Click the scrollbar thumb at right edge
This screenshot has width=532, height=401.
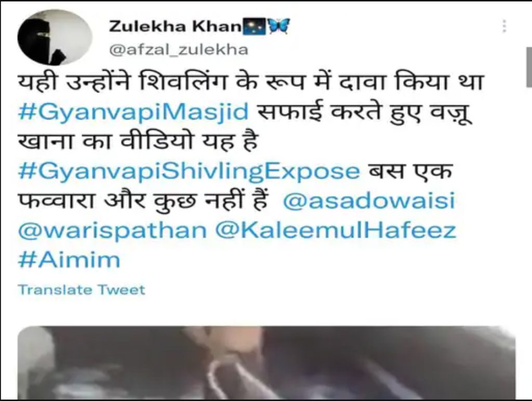pyautogui.click(x=528, y=68)
